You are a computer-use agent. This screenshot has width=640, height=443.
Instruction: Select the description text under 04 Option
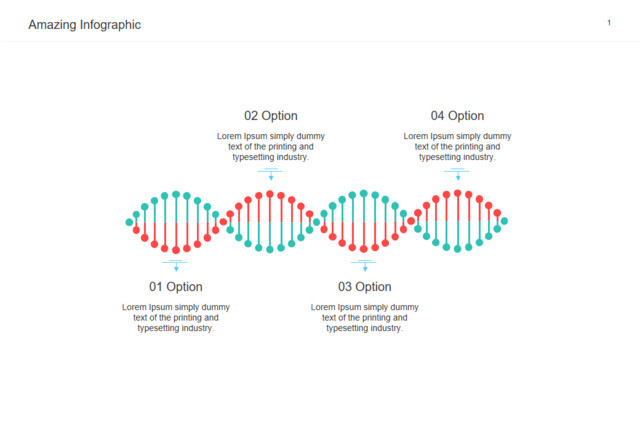(457, 147)
